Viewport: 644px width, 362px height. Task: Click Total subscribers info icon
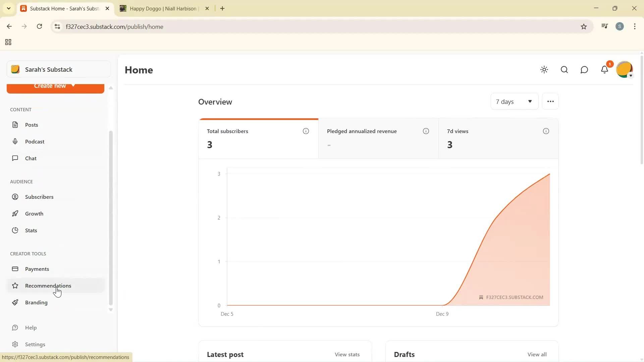pyautogui.click(x=306, y=131)
